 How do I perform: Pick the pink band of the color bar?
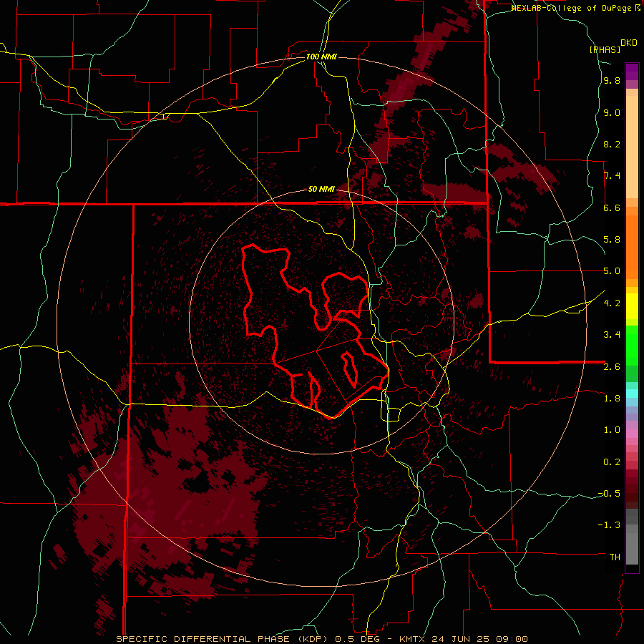point(632,434)
